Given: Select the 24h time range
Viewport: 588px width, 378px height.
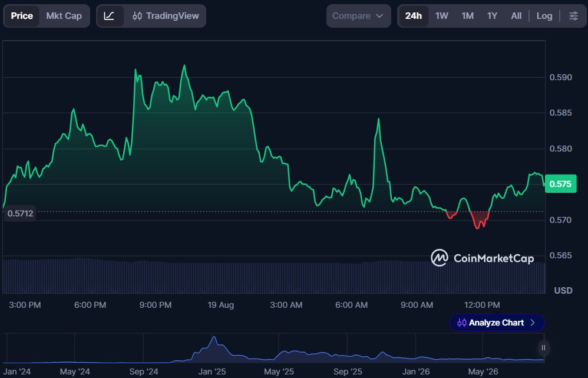Looking at the screenshot, I should click(x=413, y=16).
